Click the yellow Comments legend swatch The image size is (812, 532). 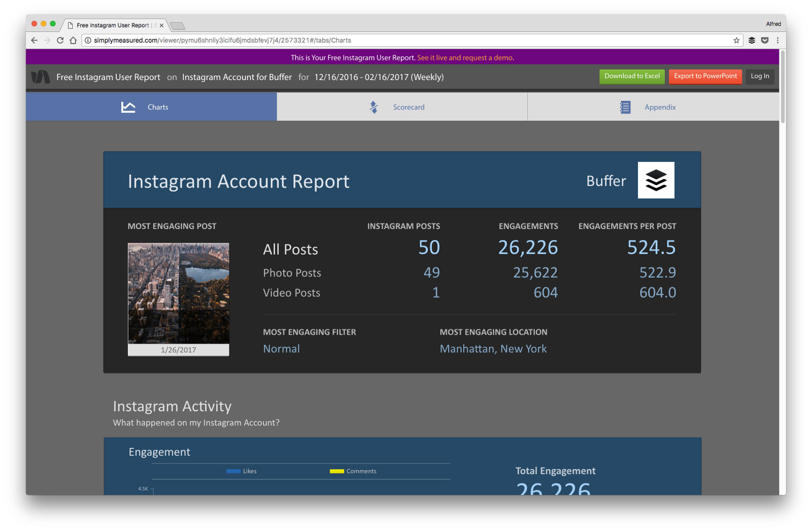(x=337, y=471)
